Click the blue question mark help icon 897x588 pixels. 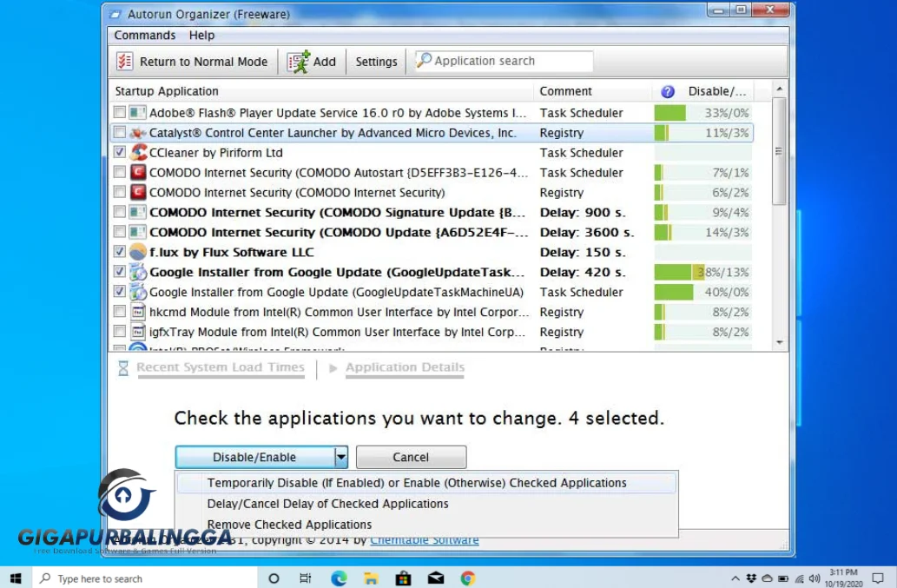[667, 91]
